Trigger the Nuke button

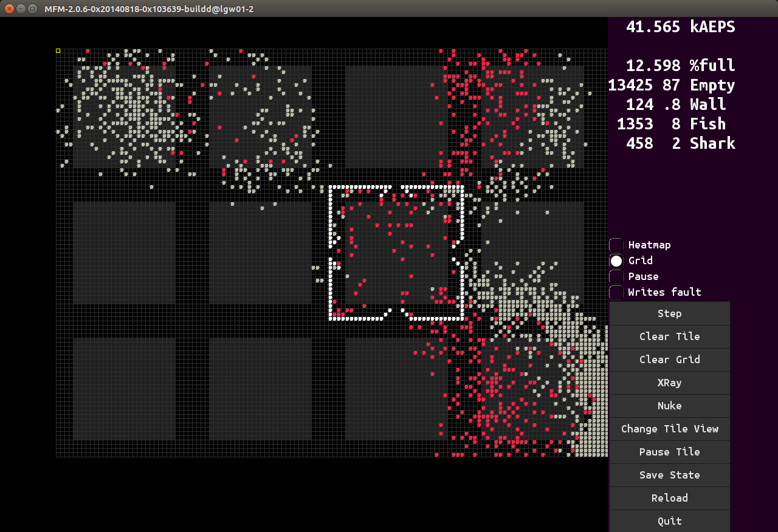(669, 406)
